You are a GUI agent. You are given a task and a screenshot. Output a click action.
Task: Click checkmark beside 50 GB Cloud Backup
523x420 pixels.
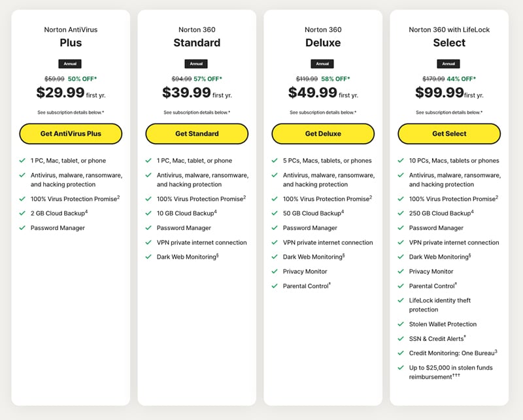point(275,214)
